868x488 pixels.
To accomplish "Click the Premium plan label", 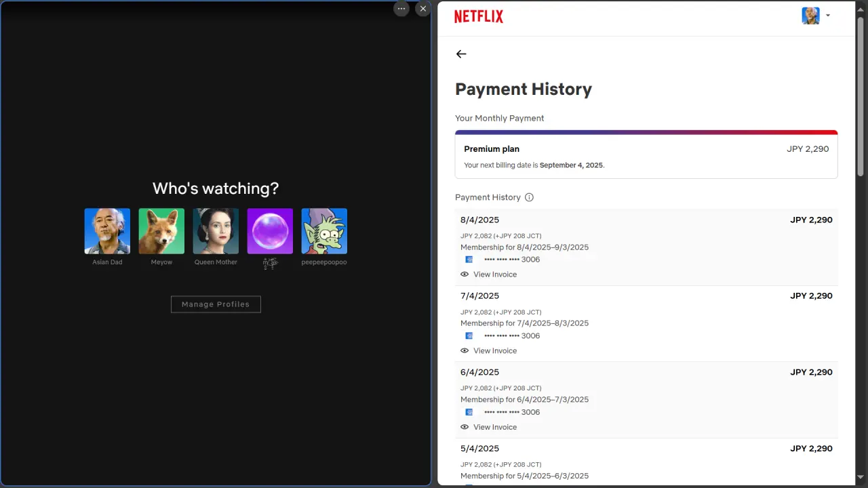I will click(x=492, y=149).
